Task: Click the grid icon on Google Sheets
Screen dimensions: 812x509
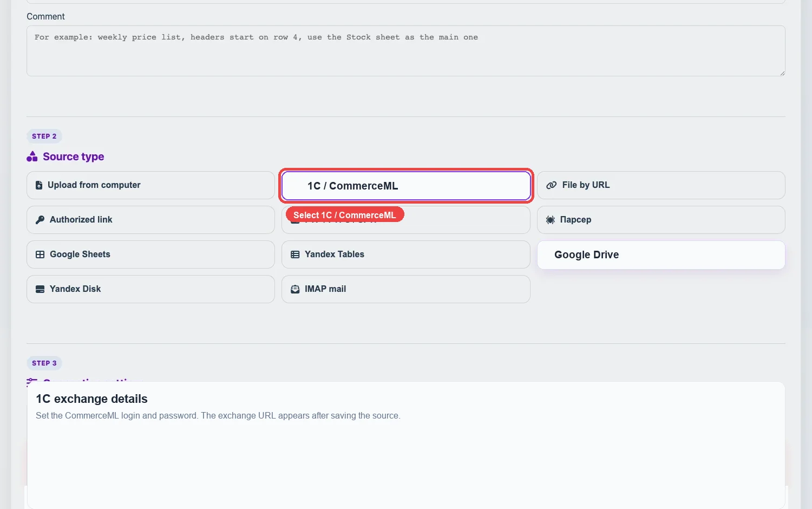Action: 40,255
